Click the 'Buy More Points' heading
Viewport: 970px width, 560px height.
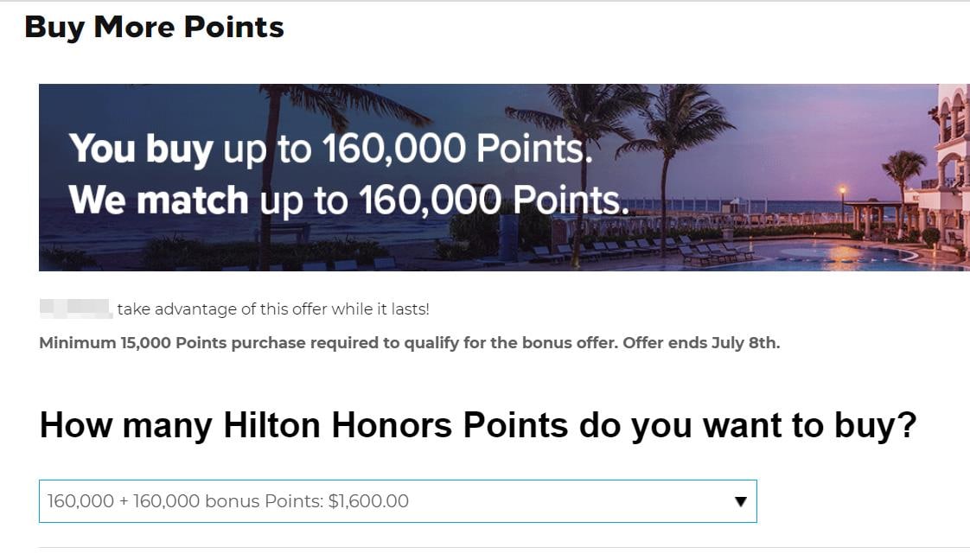tap(154, 28)
